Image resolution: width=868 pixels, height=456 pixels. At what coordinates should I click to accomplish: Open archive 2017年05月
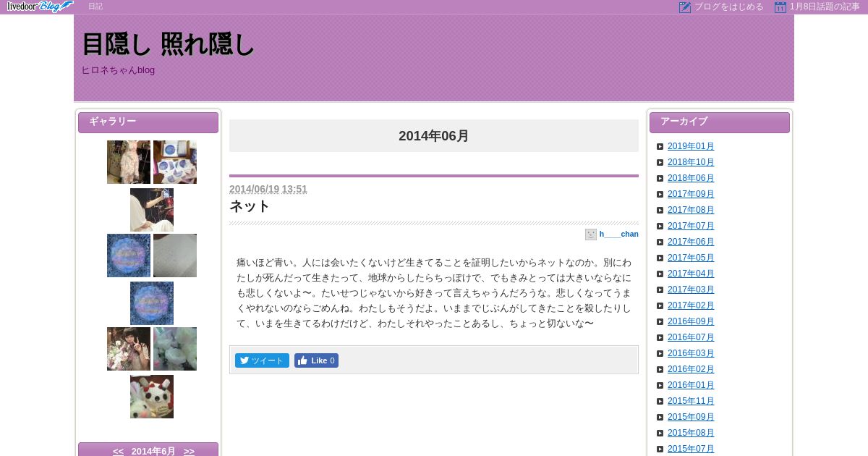pos(691,258)
